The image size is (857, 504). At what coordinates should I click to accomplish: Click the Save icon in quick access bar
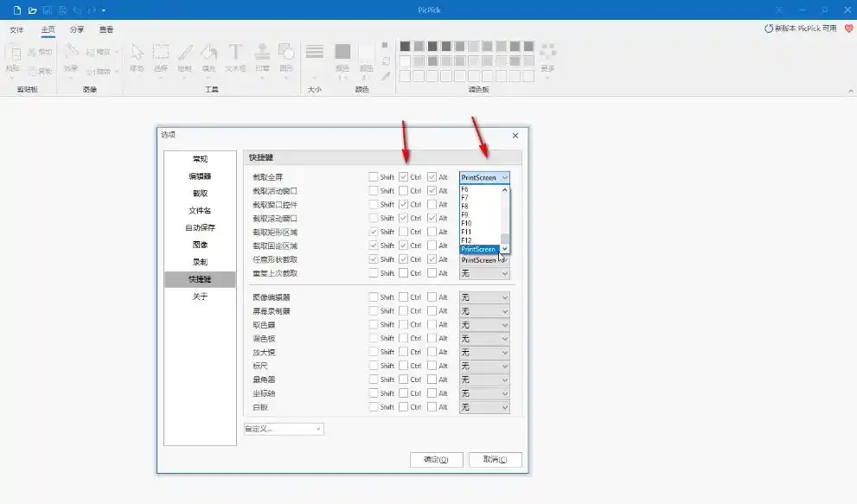(x=47, y=10)
